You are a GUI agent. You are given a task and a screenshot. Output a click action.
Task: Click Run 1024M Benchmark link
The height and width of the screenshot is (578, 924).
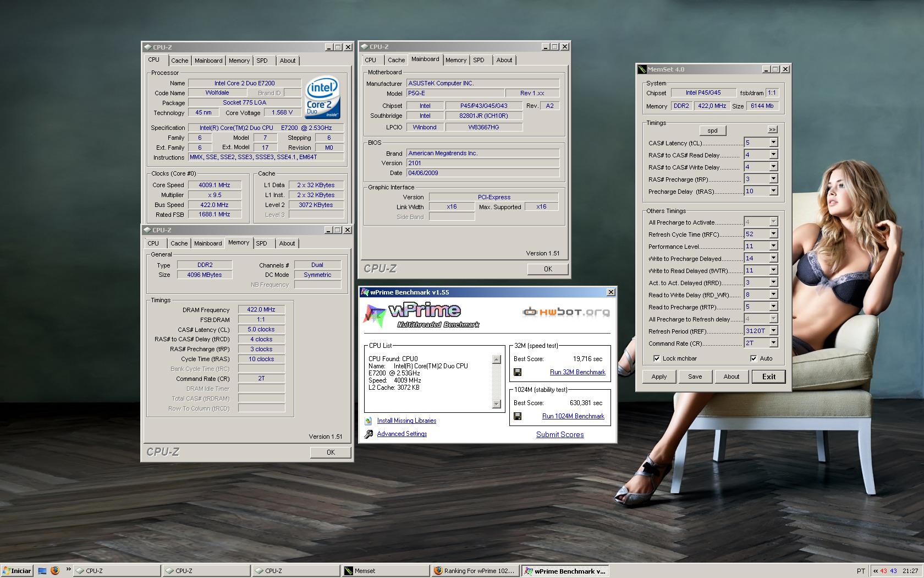click(573, 416)
